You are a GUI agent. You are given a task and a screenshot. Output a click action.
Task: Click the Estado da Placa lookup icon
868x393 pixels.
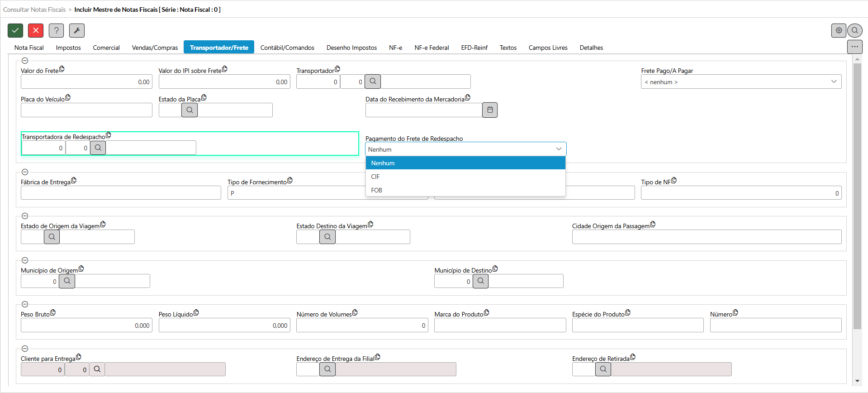tap(190, 110)
